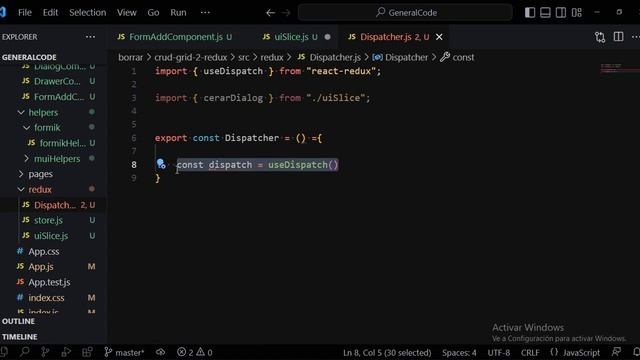This screenshot has height=360, width=640.
Task: Click the Ln 8, Col 5 position indicator
Action: coord(387,352)
